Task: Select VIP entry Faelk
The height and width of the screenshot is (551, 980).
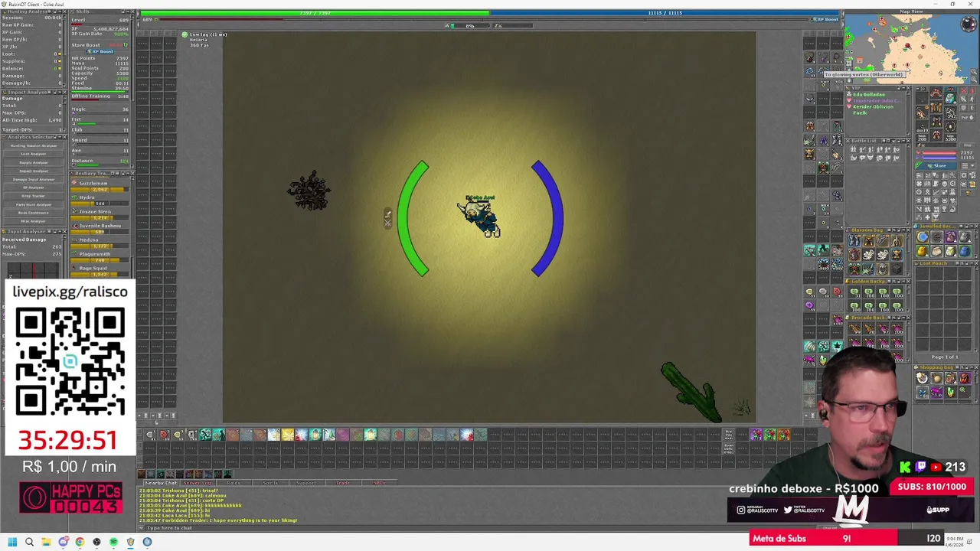Action: coord(859,113)
